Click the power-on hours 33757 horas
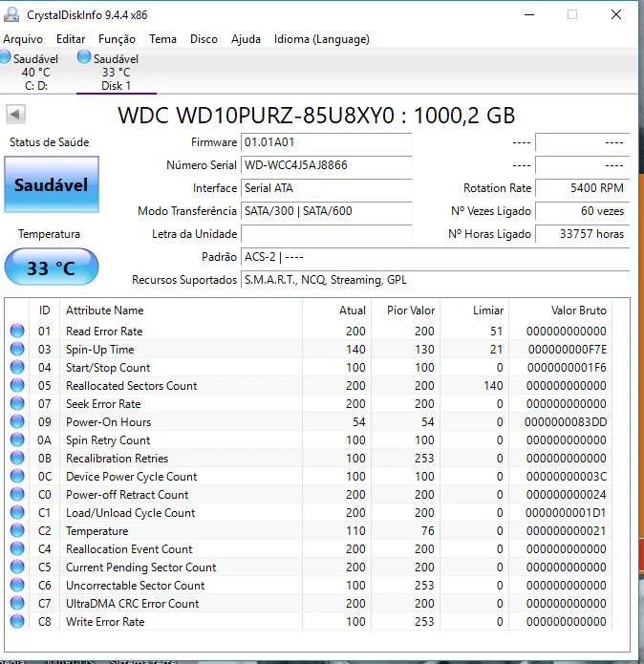The image size is (644, 664). coord(582,234)
